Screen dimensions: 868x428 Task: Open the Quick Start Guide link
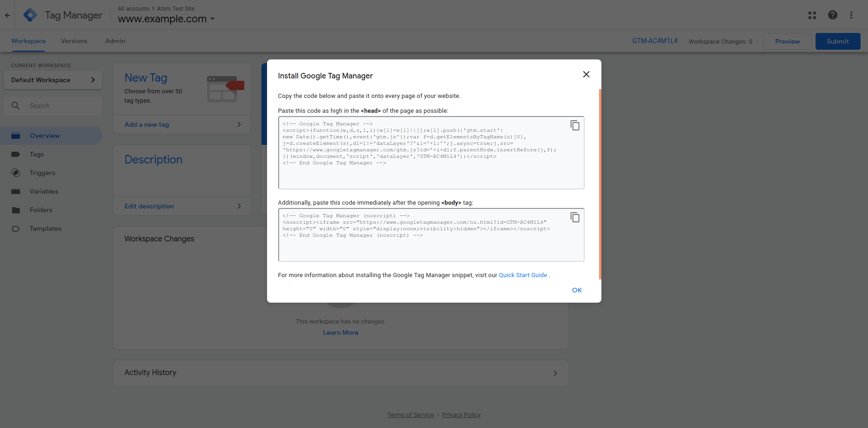pyautogui.click(x=522, y=275)
